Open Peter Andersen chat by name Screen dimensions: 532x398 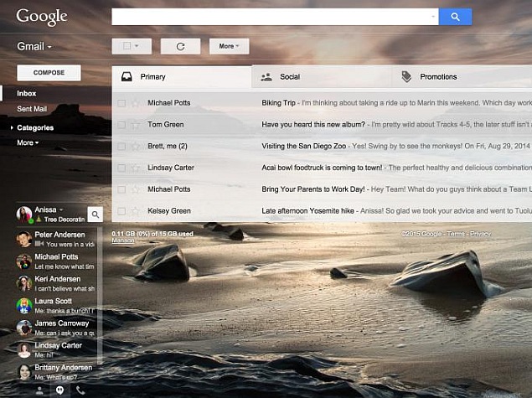tap(59, 235)
